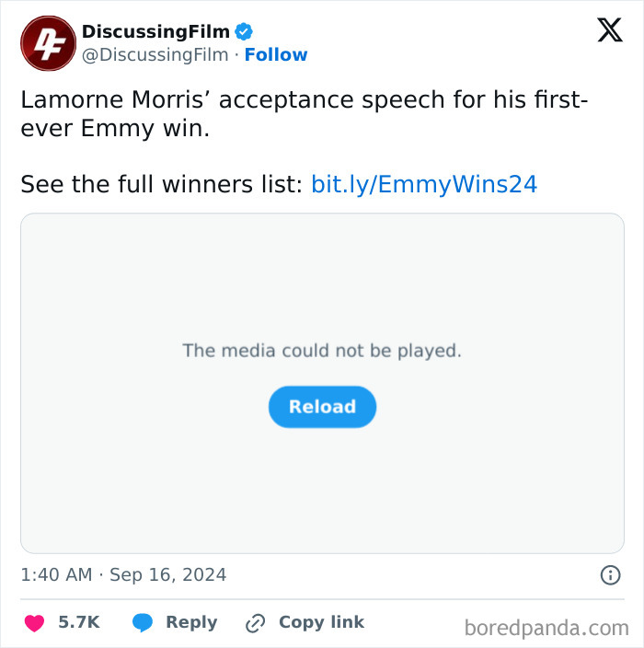Image resolution: width=644 pixels, height=648 pixels.
Task: Open the X logo in the corner
Action: tap(609, 30)
